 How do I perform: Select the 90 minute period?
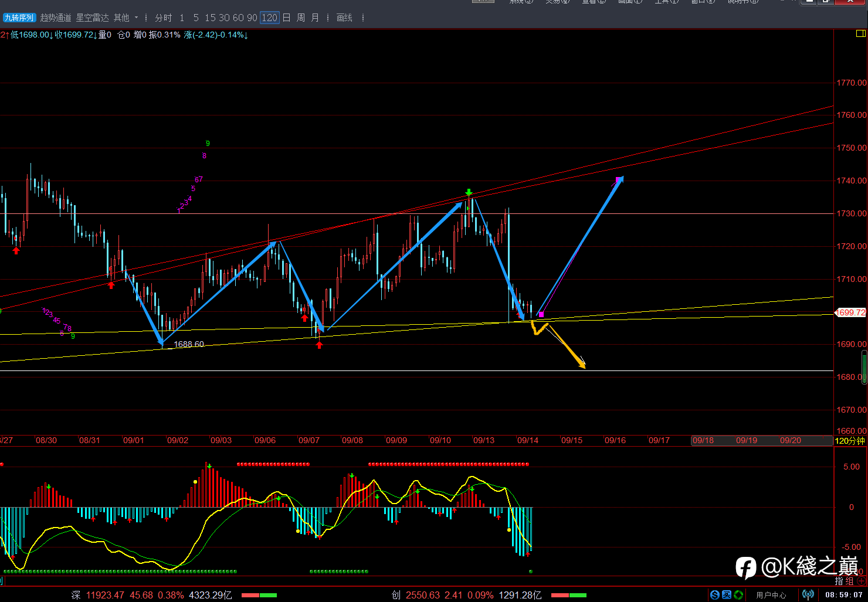coord(252,18)
